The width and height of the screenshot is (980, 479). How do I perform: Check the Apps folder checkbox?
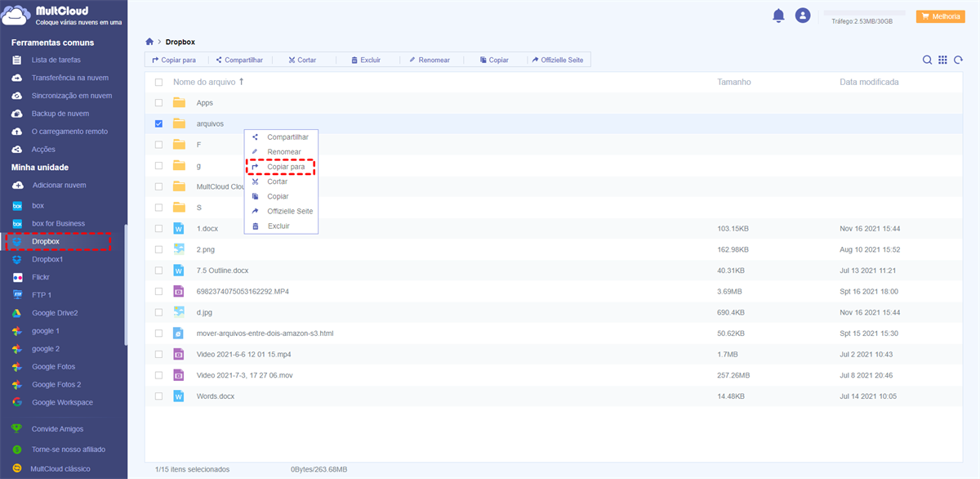click(x=158, y=103)
